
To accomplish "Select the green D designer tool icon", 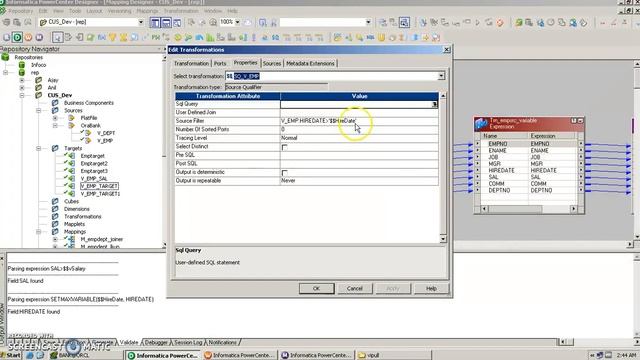I will (x=17, y=38).
